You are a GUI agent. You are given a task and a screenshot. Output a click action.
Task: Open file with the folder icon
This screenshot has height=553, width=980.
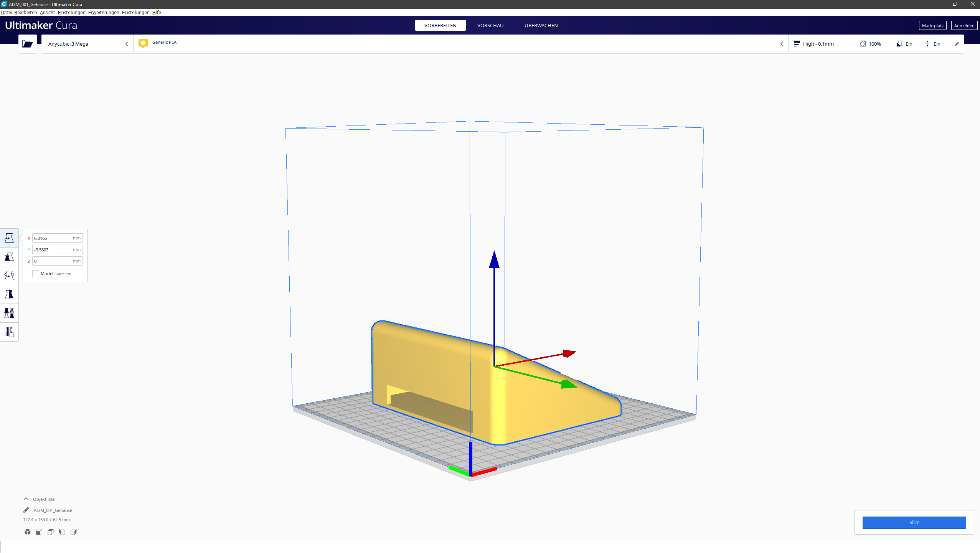click(x=27, y=44)
